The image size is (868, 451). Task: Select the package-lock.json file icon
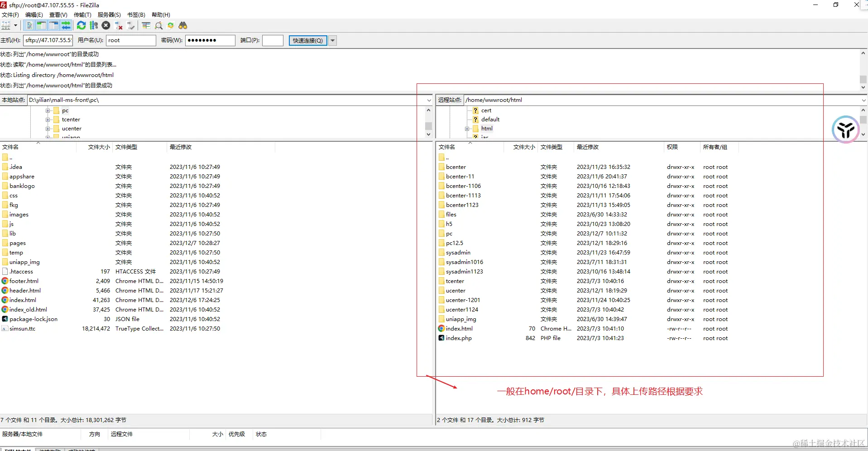click(x=5, y=319)
